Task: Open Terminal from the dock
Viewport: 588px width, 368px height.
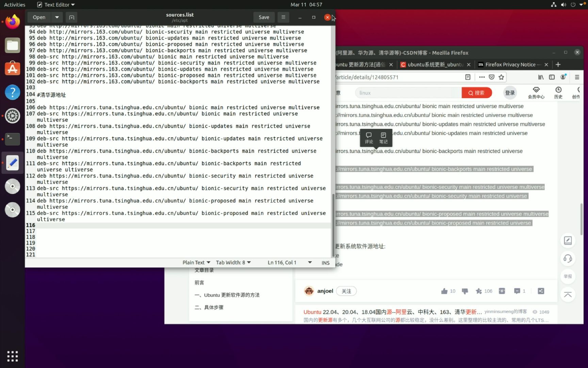Action: click(x=13, y=139)
